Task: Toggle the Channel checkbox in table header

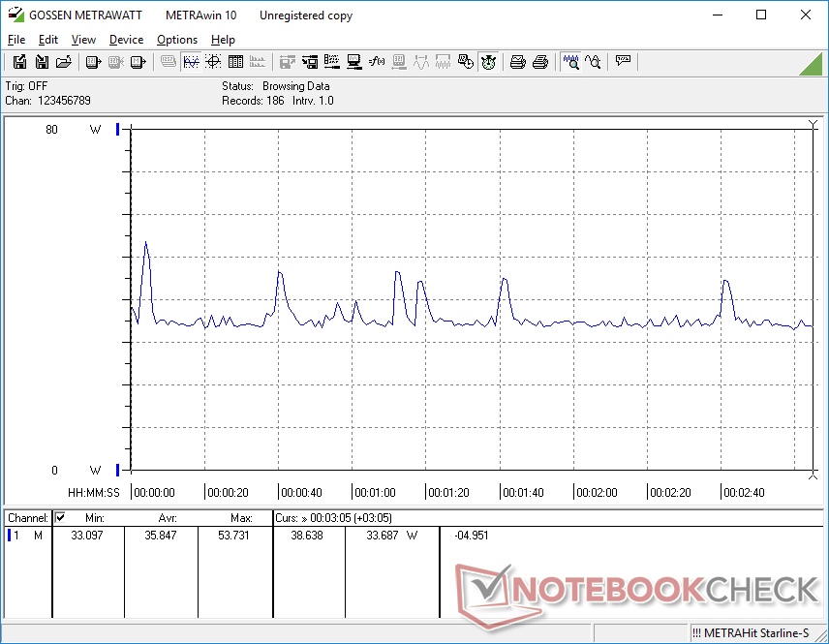Action: [60, 517]
